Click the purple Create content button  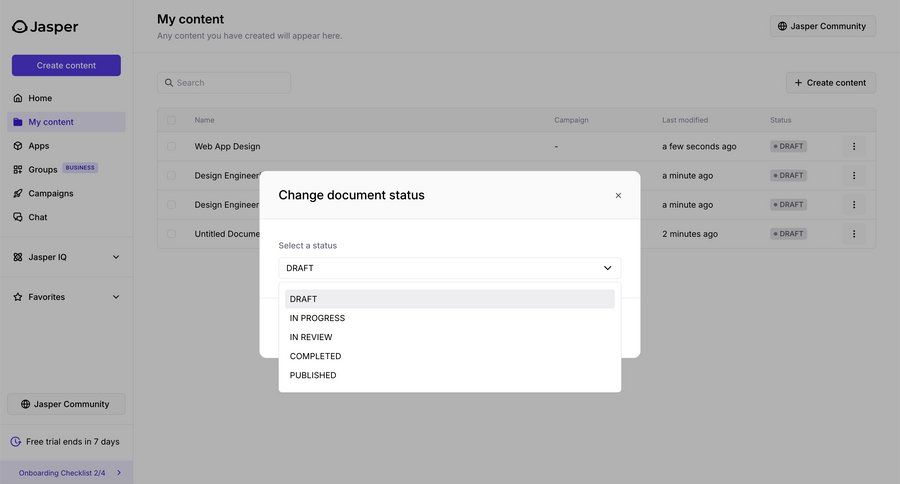66,65
